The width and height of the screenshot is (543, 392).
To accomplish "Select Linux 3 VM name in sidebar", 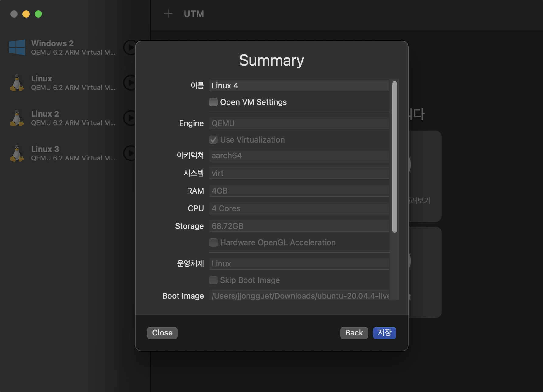I will coord(45,149).
